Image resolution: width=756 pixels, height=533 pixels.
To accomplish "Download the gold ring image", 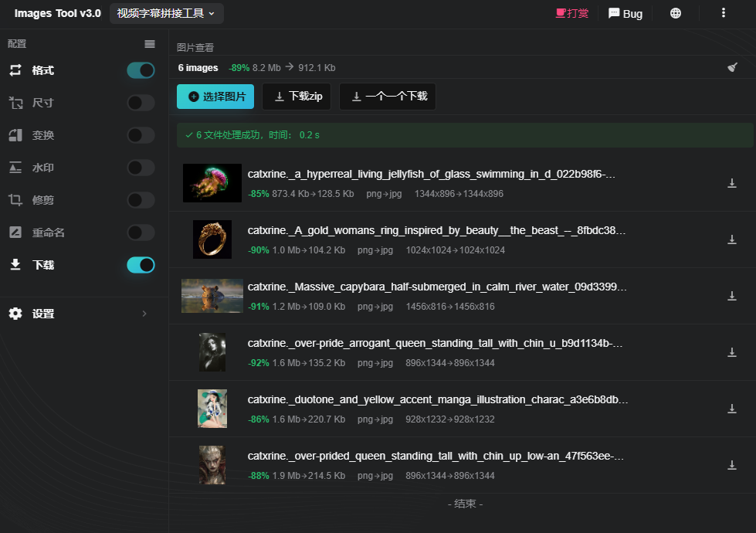I will pyautogui.click(x=732, y=239).
